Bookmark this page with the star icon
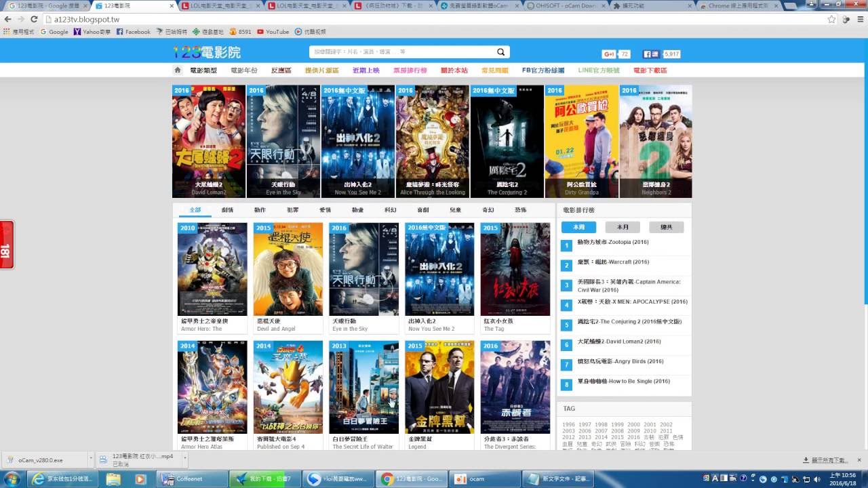This screenshot has width=868, height=488. pyautogui.click(x=831, y=19)
